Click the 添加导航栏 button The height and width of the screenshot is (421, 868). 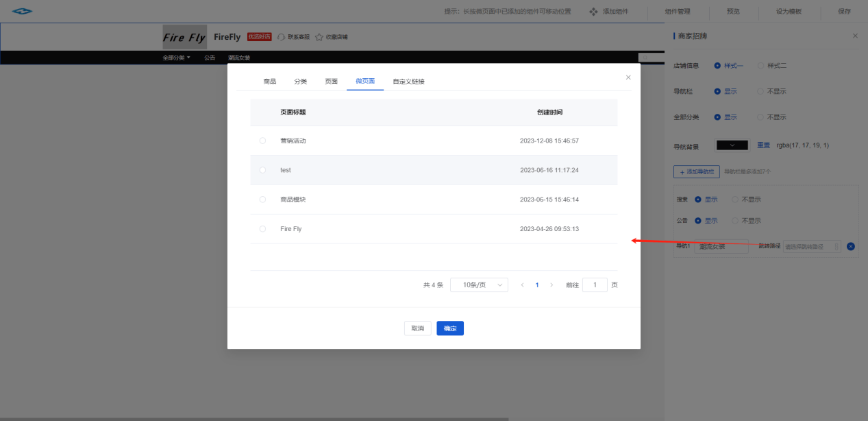697,171
